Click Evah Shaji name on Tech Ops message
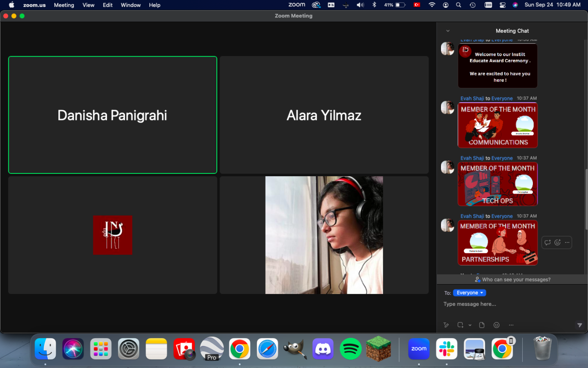This screenshot has width=588, height=368. [x=472, y=158]
